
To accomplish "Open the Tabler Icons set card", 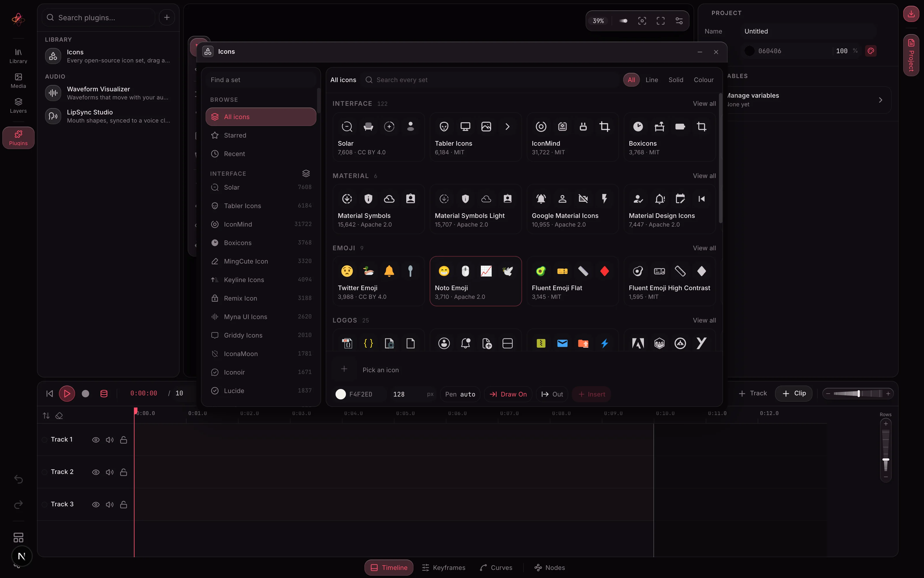I will (x=475, y=136).
